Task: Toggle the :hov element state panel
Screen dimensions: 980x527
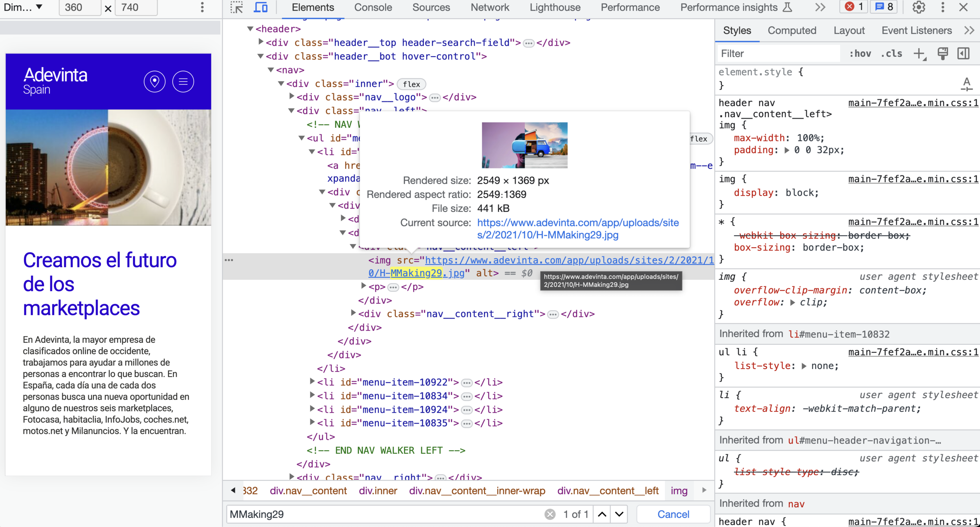Action: [x=860, y=54]
